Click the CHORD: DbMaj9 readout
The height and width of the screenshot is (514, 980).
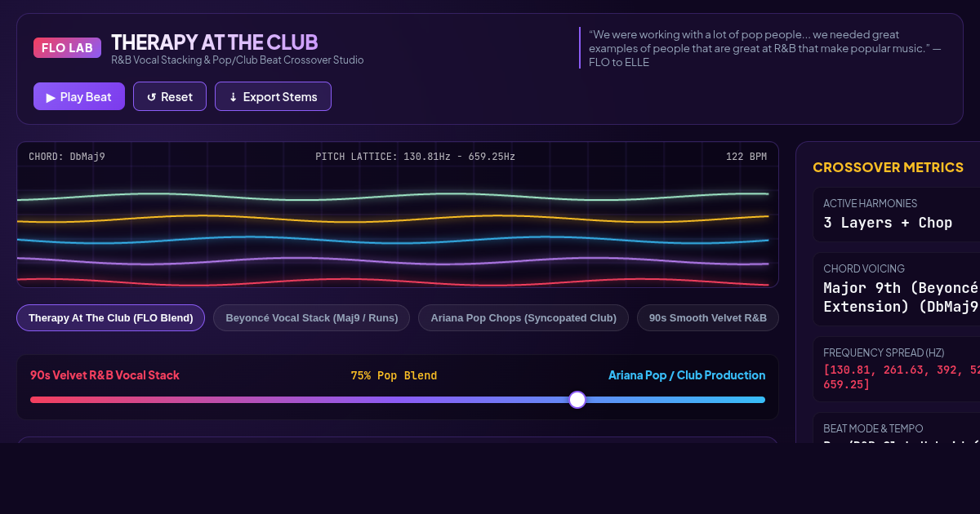(x=67, y=156)
